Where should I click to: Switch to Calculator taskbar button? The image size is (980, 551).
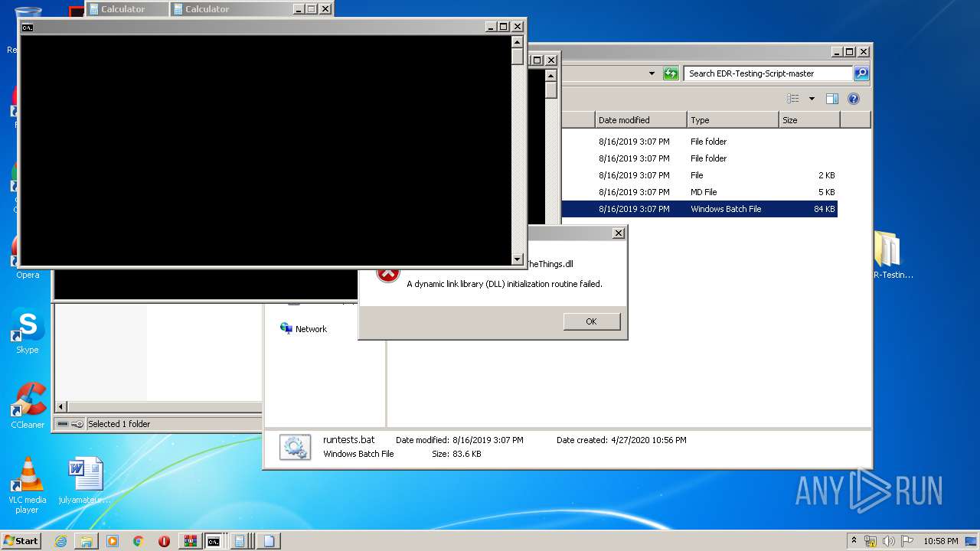[240, 541]
